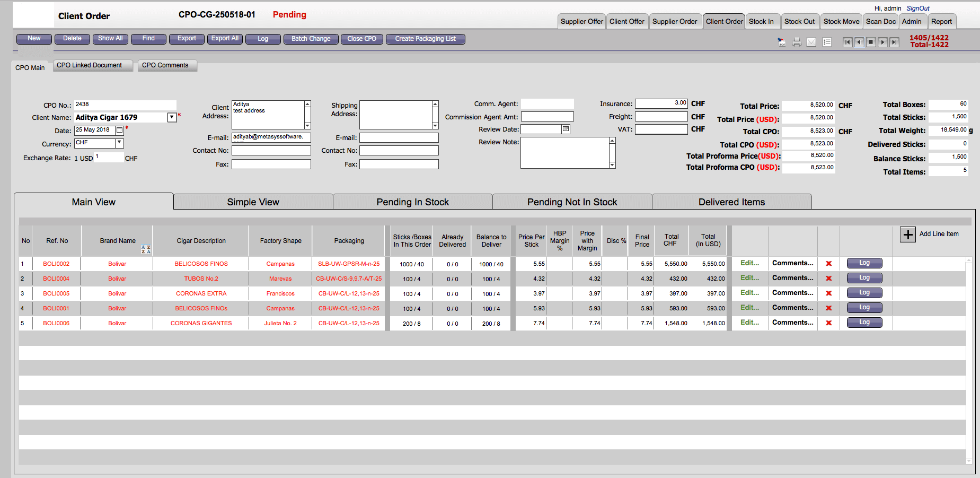Jump to the last record
Screen dimensions: 980x478
[x=895, y=42]
